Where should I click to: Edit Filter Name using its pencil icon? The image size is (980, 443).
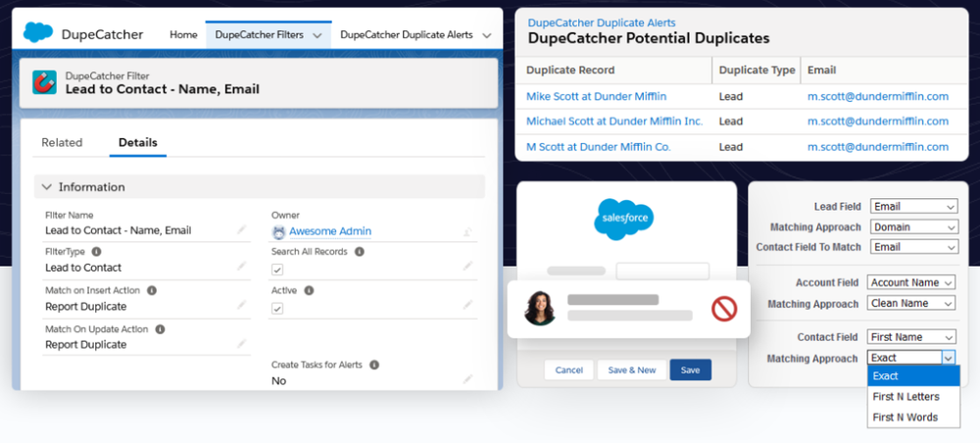(x=241, y=230)
